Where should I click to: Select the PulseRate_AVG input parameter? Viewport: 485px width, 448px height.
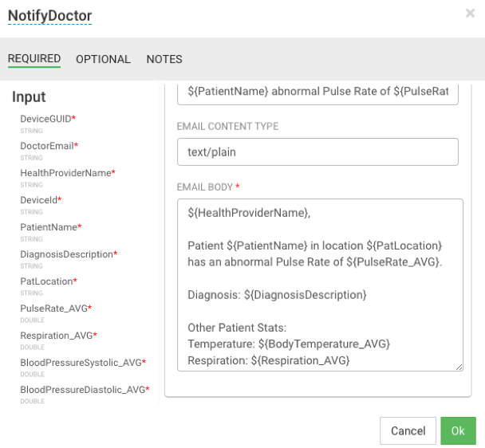point(53,308)
